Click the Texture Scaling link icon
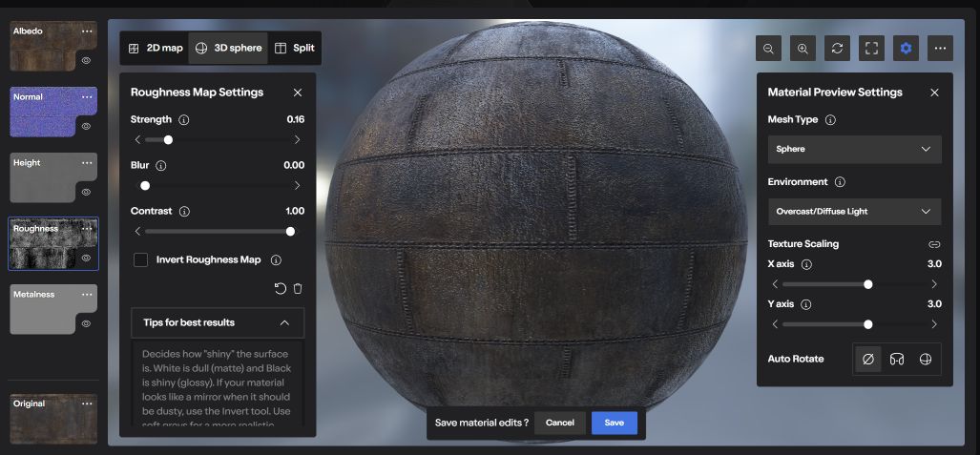This screenshot has width=980, height=455. (x=934, y=244)
